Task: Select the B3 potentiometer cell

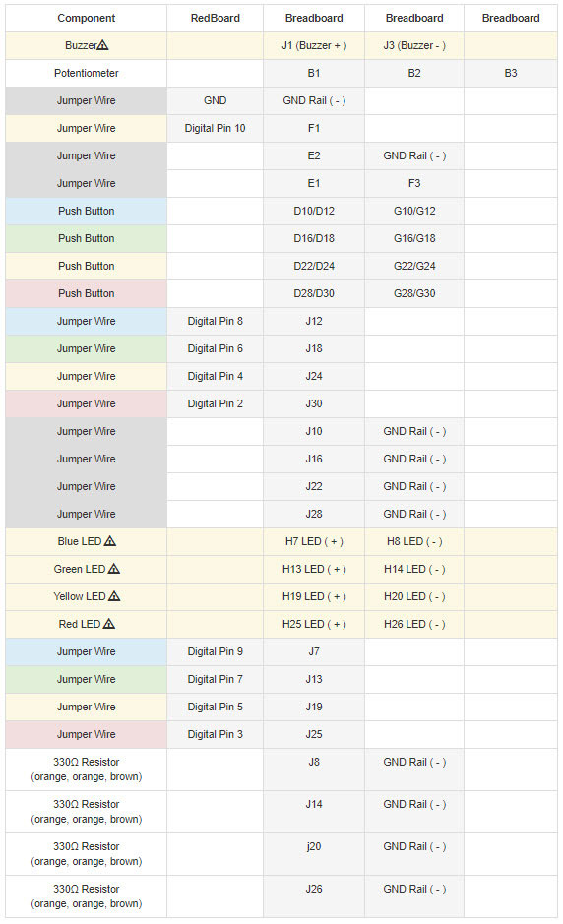Action: point(511,73)
